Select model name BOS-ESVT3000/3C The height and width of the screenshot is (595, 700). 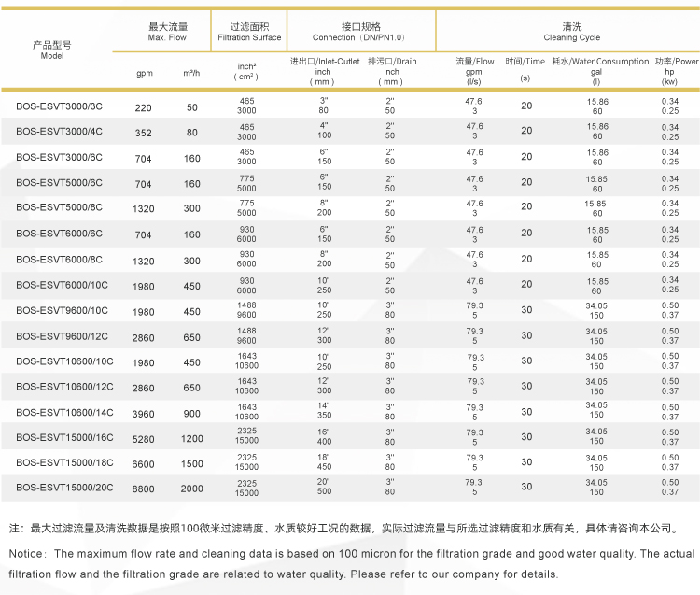coord(59,106)
